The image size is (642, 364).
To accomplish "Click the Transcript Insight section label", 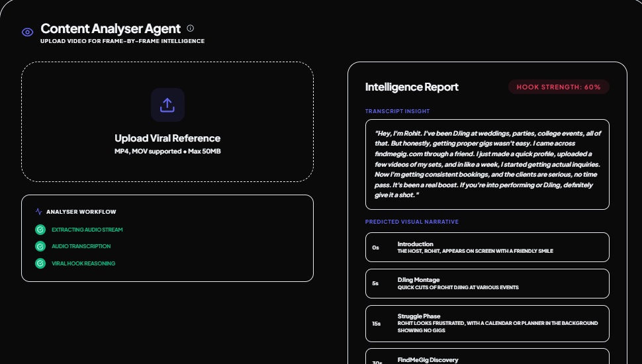I will [x=397, y=111].
